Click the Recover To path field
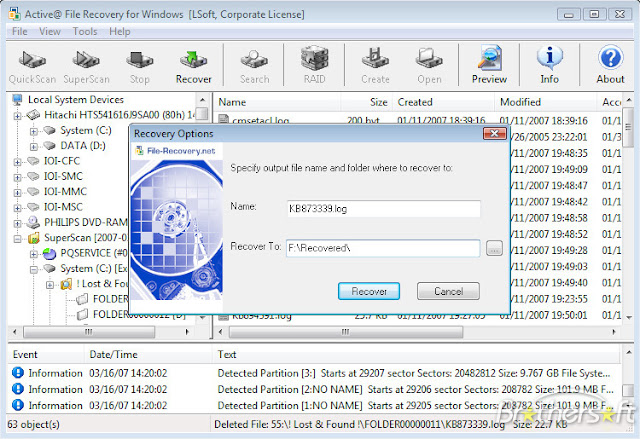640x439 pixels. coord(383,248)
